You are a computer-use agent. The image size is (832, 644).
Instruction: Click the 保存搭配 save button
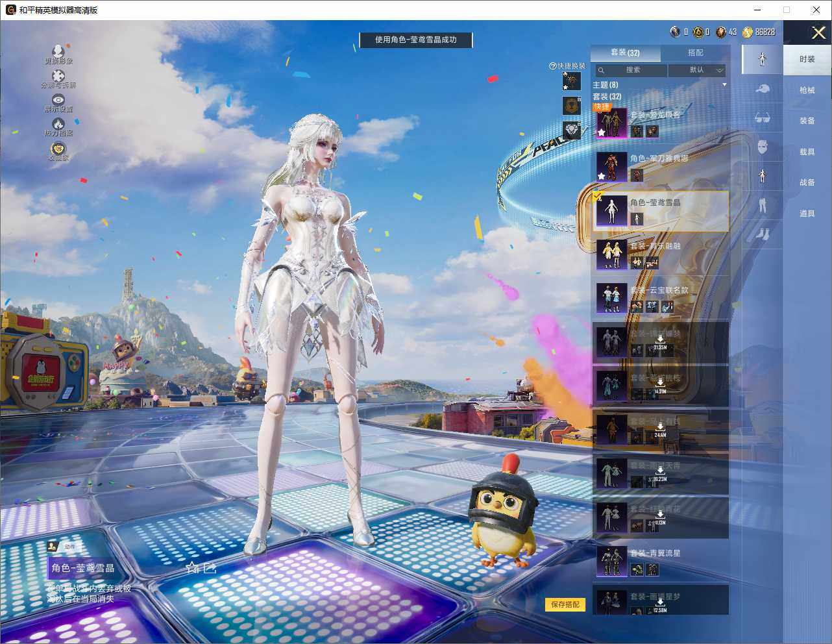point(565,604)
